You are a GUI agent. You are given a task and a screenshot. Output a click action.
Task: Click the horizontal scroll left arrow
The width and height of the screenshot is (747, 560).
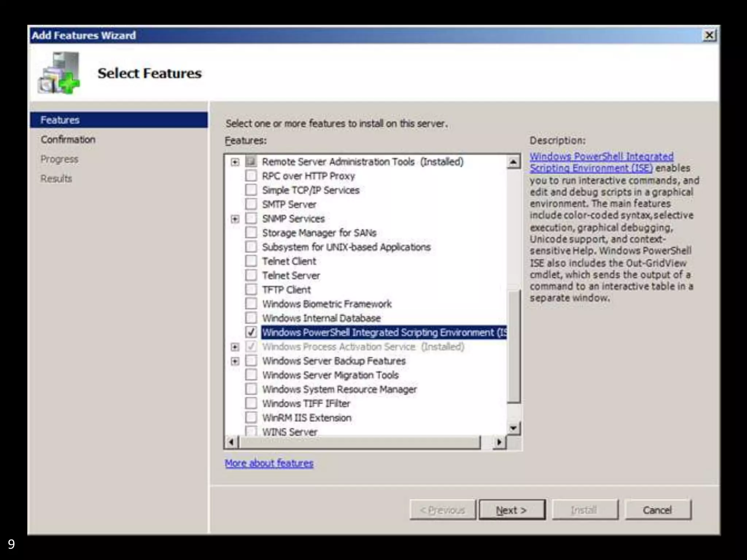(231, 442)
